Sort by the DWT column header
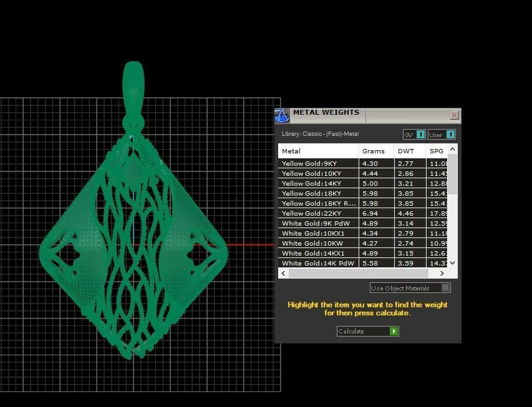This screenshot has height=407, width=532. click(x=410, y=151)
